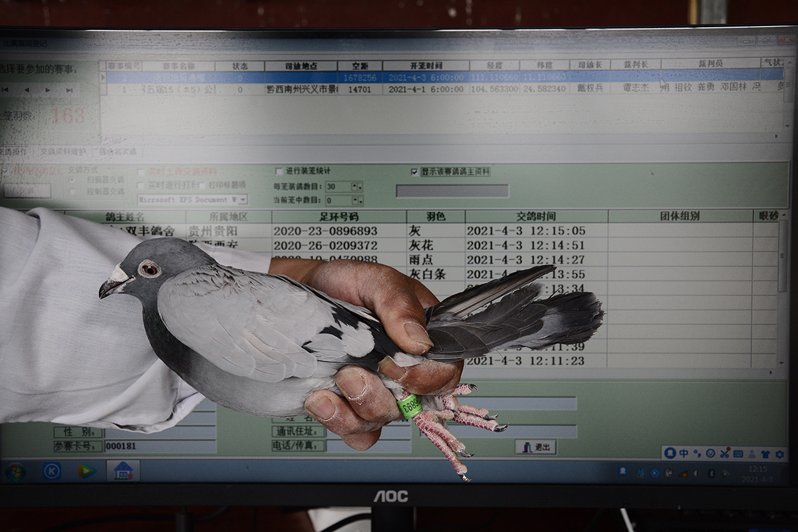The image size is (798, 532).
Task: Click ring number 2020-23-0896893
Action: 325,231
